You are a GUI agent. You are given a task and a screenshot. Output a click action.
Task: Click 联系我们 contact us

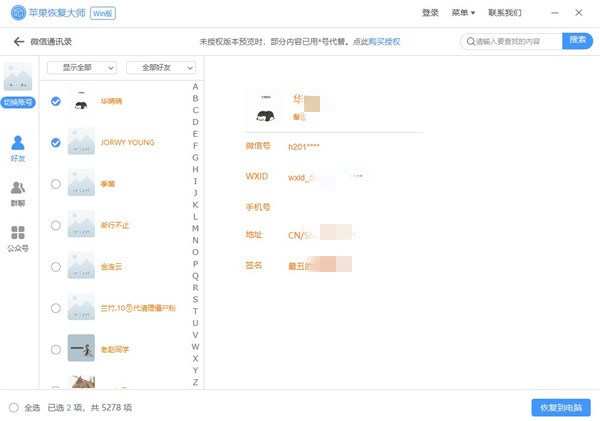click(x=505, y=13)
